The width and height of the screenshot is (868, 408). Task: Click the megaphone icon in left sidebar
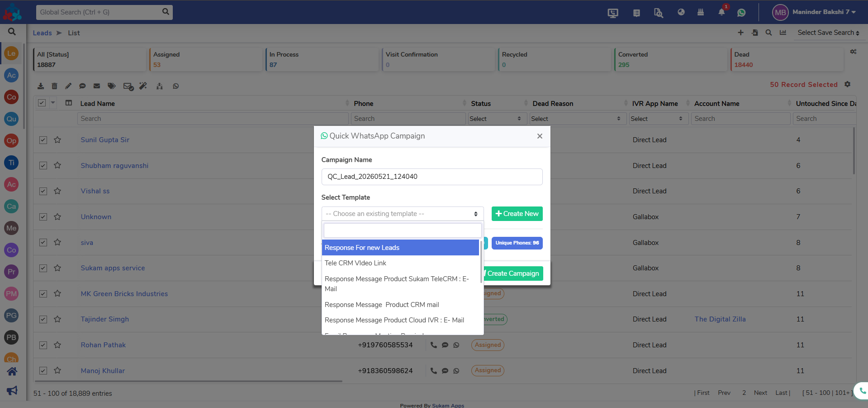pos(12,390)
